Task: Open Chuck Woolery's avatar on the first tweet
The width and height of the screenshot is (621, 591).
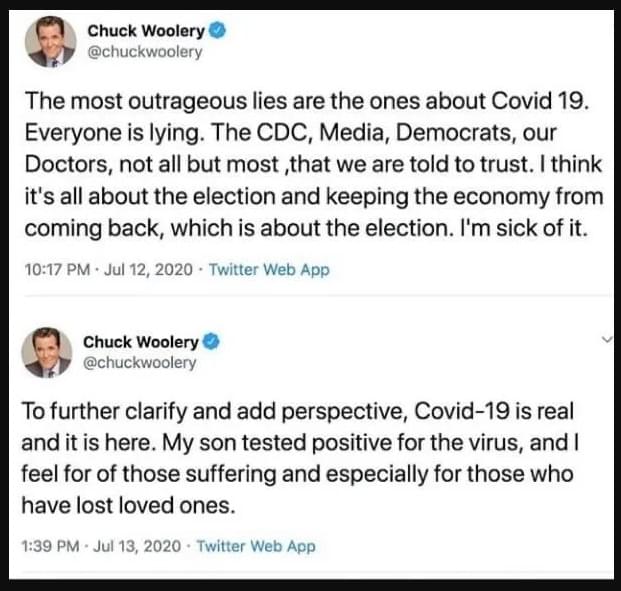Action: (50, 42)
